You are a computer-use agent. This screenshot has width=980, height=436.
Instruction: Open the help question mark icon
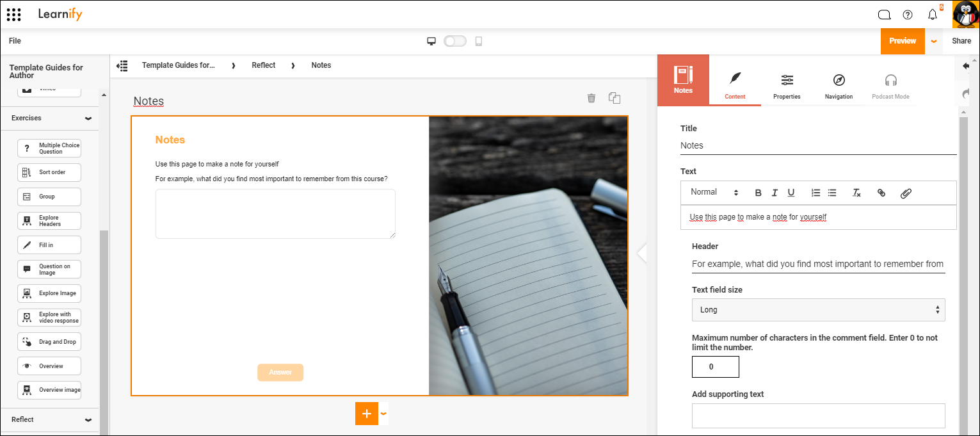point(908,15)
